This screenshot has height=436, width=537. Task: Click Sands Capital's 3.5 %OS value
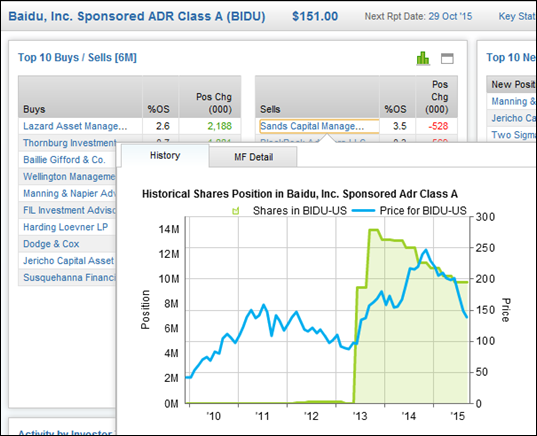click(400, 126)
